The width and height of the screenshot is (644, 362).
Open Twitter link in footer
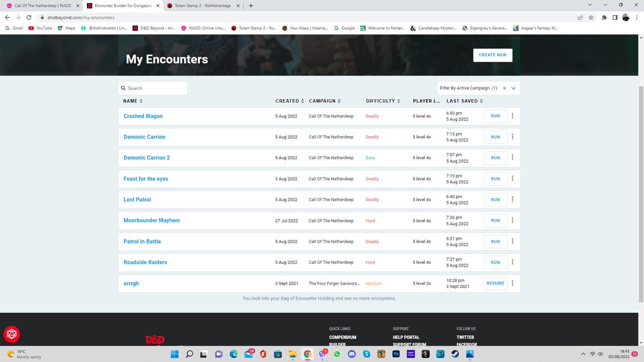465,337
